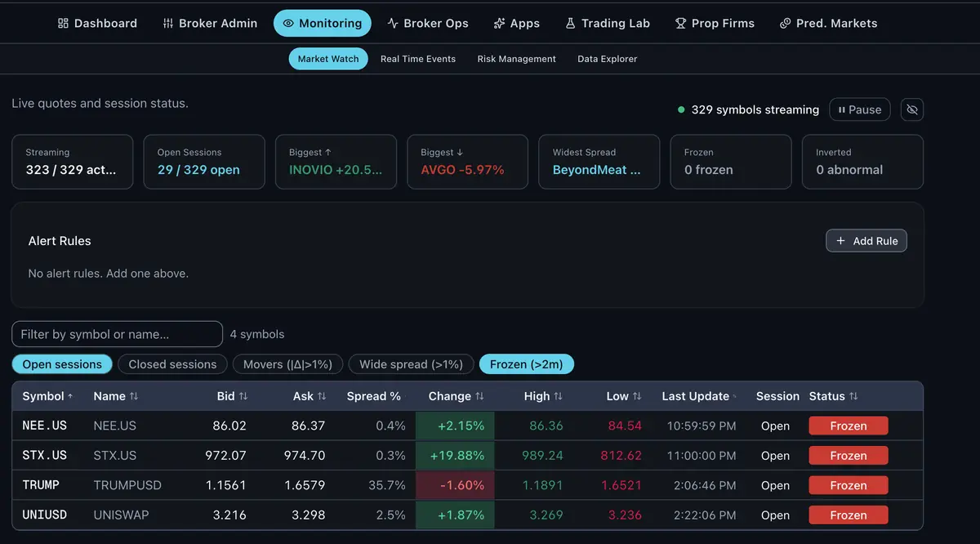This screenshot has width=980, height=544.
Task: Select the NEE.US symbol row
Action: pyautogui.click(x=467, y=426)
